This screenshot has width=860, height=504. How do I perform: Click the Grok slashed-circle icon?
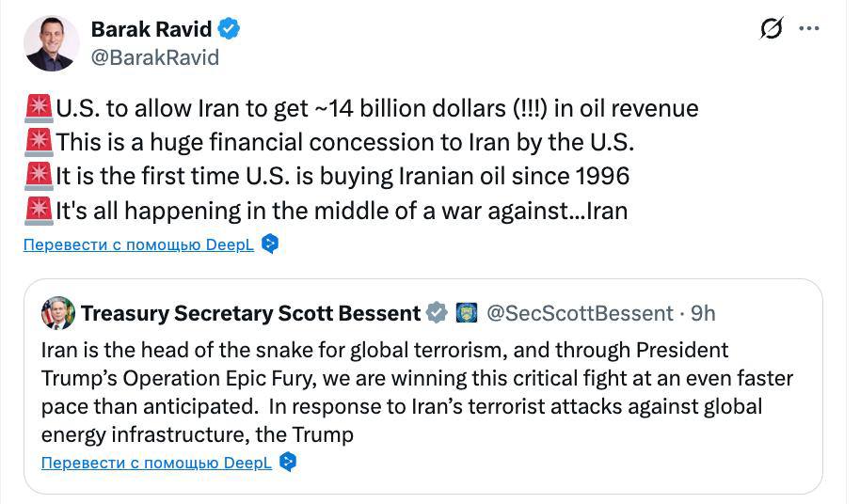(x=771, y=29)
